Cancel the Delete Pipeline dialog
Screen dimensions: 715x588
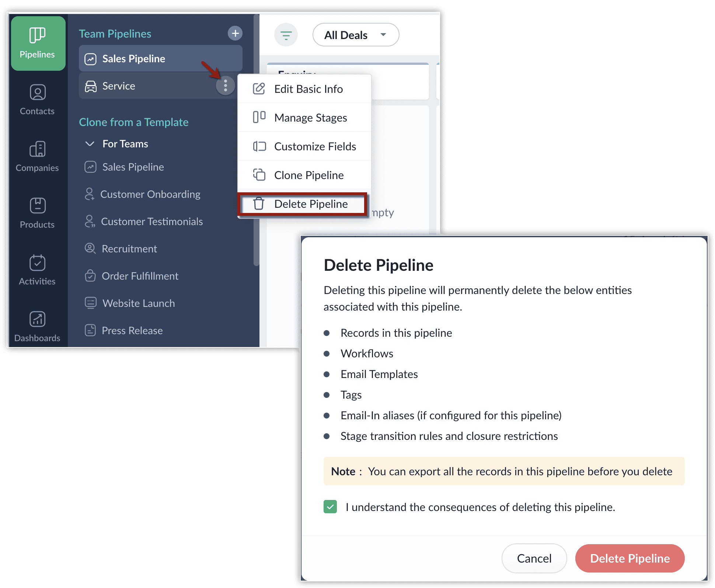[x=534, y=558]
